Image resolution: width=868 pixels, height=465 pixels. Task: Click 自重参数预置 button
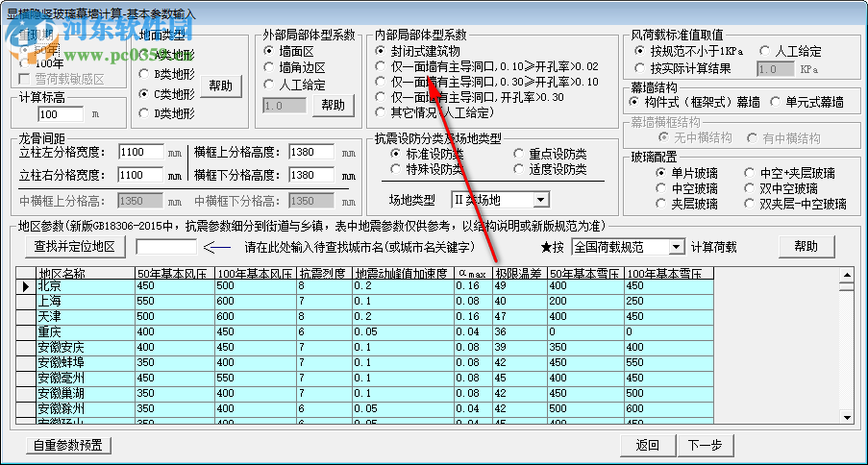(68, 446)
